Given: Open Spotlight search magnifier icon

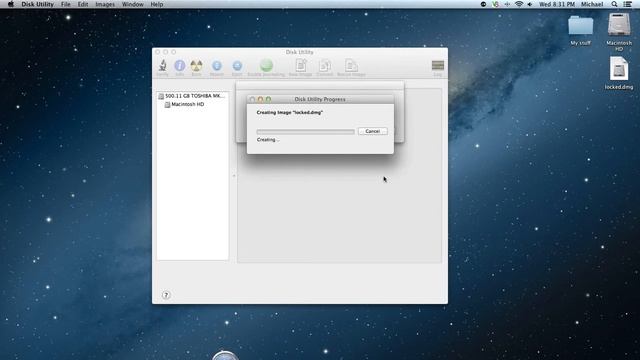Looking at the screenshot, I should [x=614, y=4].
